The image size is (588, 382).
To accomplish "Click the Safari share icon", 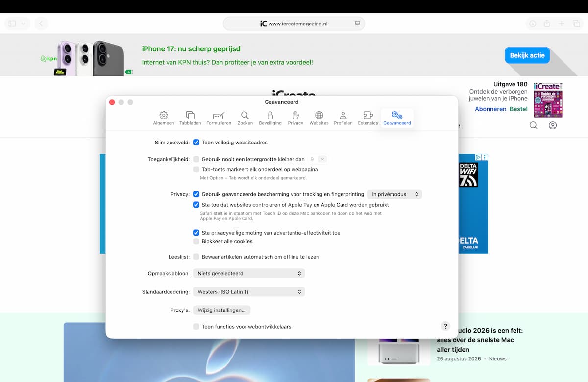I will 547,24.
